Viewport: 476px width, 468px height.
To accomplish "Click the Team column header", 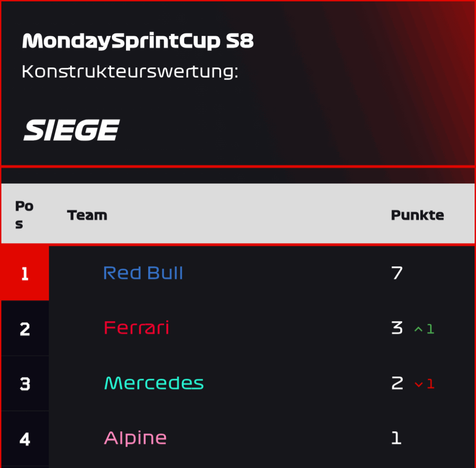I will pos(87,215).
